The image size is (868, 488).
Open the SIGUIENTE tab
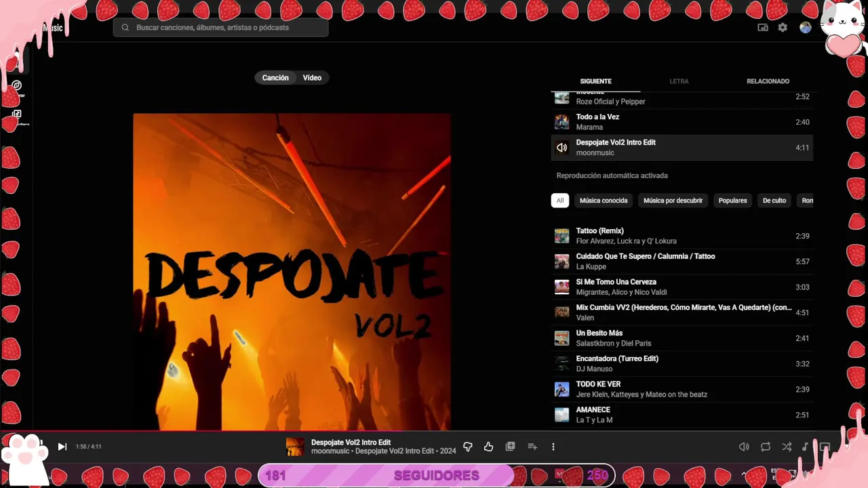[x=595, y=81]
